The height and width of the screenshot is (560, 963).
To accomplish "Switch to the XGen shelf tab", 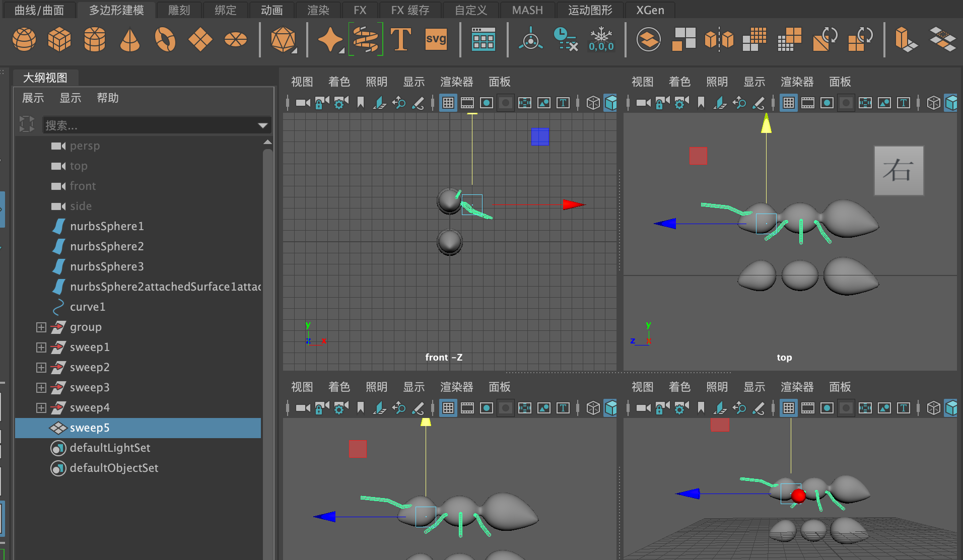I will click(x=650, y=10).
